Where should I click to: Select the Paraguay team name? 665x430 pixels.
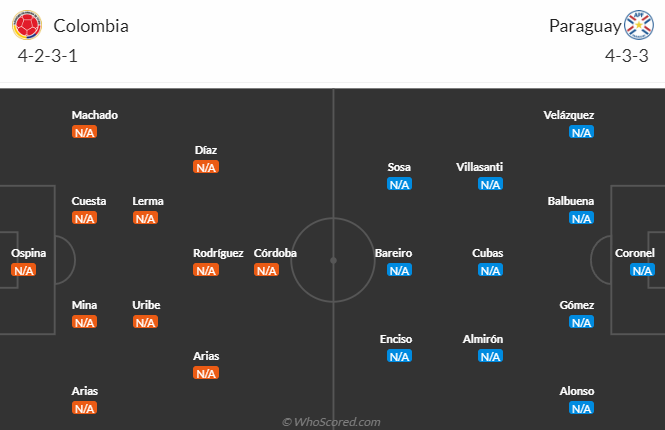(582, 26)
